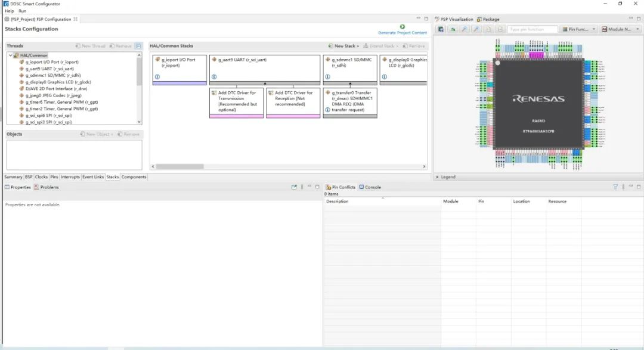Open the Run menu
This screenshot has width=644, height=350.
(22, 11)
